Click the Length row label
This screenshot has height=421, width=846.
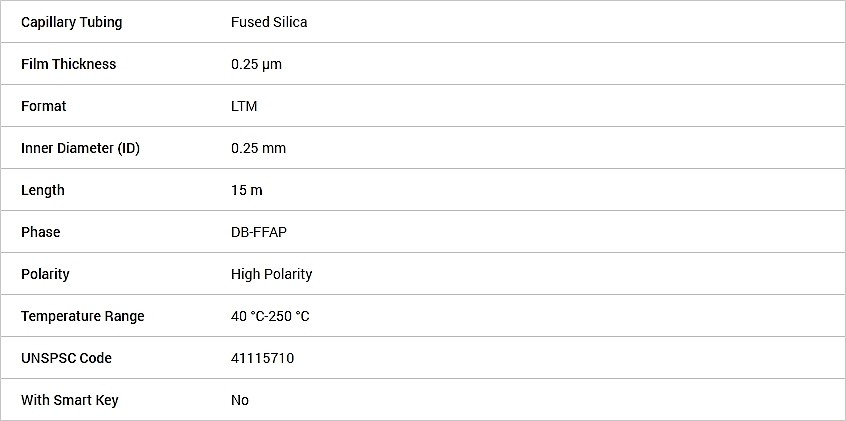click(43, 191)
